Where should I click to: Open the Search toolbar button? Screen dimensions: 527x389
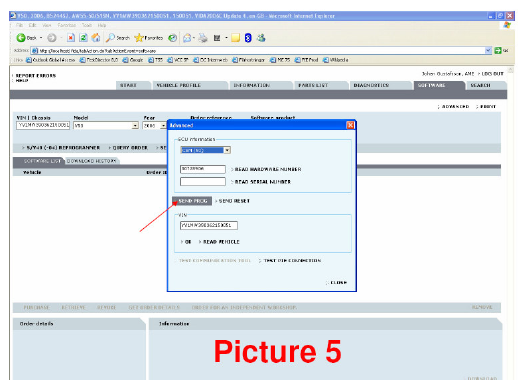(x=117, y=38)
